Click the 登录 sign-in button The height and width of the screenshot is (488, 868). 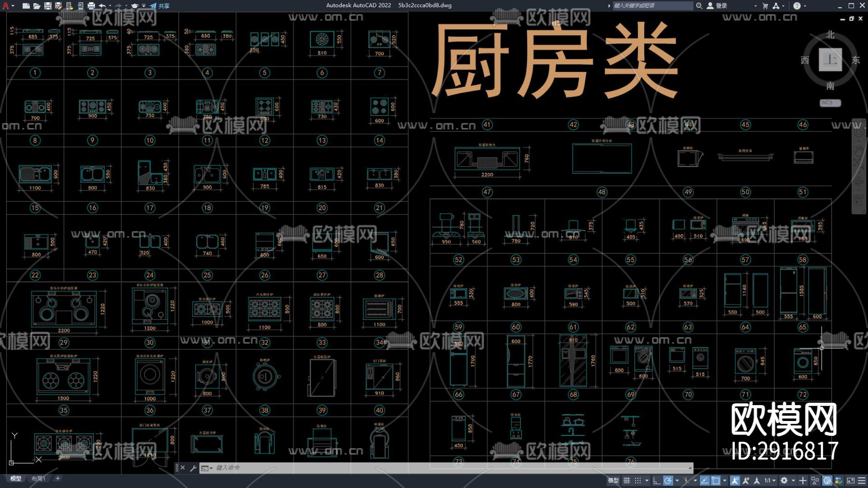click(717, 6)
